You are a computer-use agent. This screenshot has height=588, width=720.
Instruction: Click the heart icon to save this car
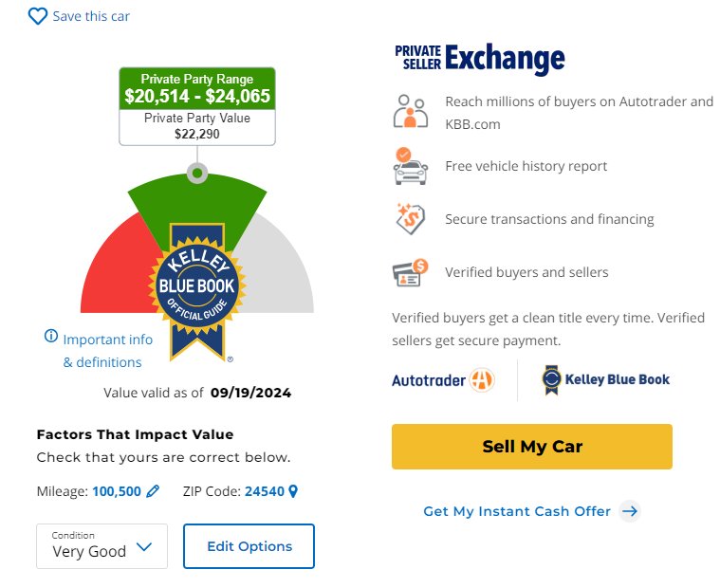[x=38, y=16]
